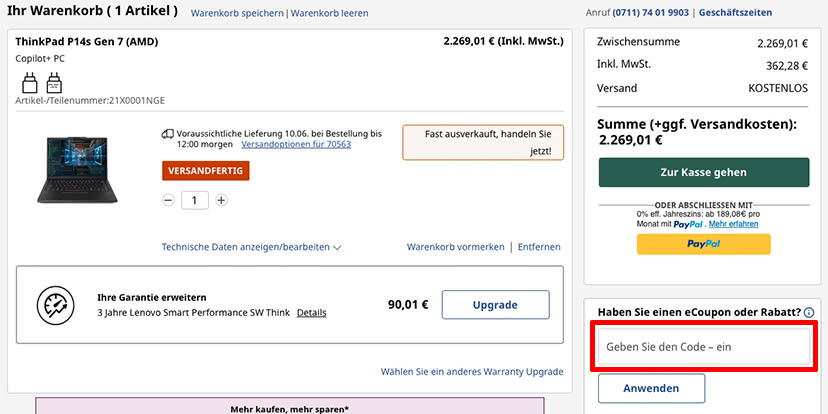
Task: Click the VERSANDFERTIG badge
Action: click(x=205, y=171)
